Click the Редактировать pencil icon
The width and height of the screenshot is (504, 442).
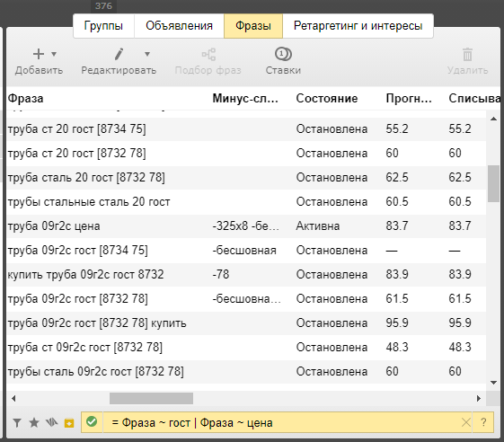119,54
